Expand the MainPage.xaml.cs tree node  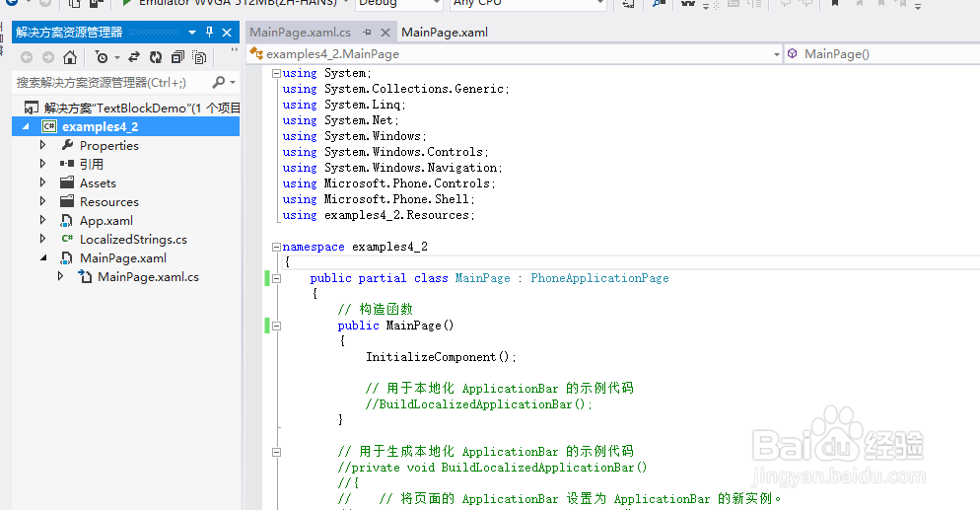(60, 276)
